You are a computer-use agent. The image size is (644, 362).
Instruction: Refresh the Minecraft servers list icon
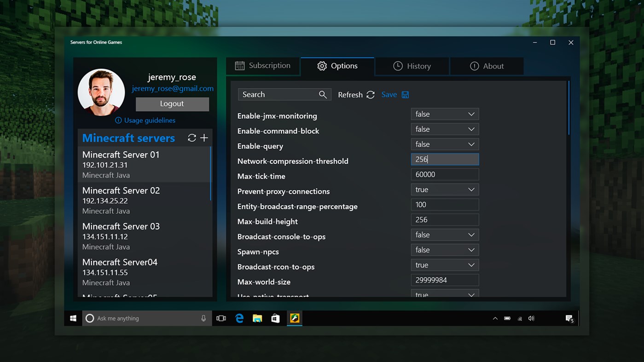(192, 138)
